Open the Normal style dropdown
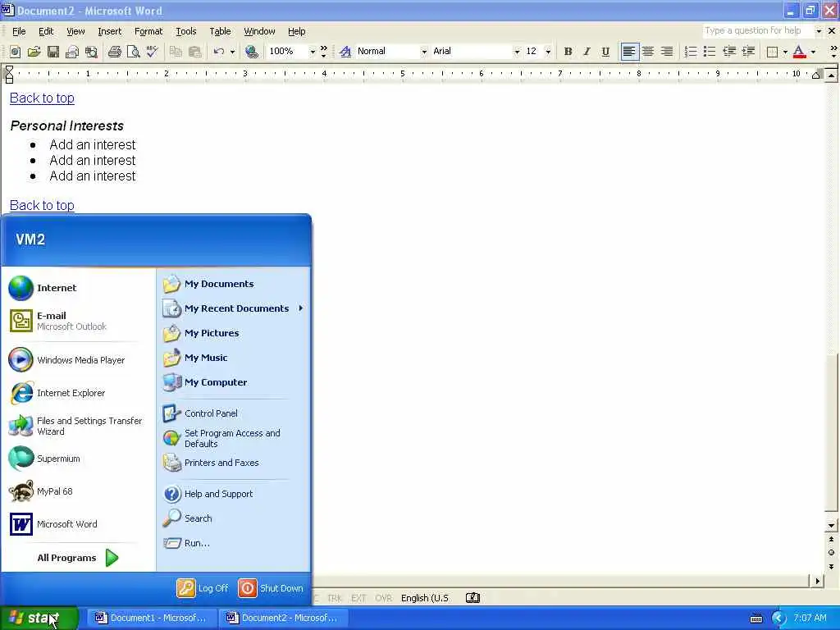The height and width of the screenshot is (630, 840). pos(424,52)
